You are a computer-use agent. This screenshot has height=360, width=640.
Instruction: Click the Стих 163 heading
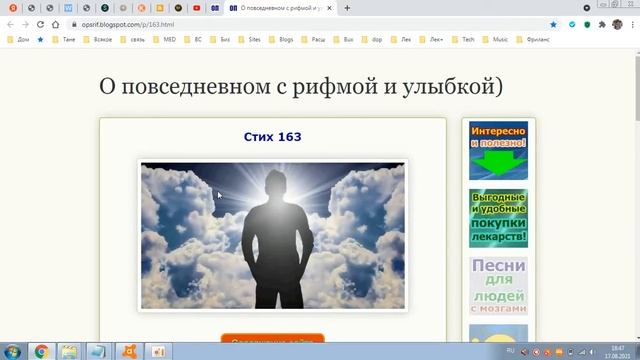point(272,137)
